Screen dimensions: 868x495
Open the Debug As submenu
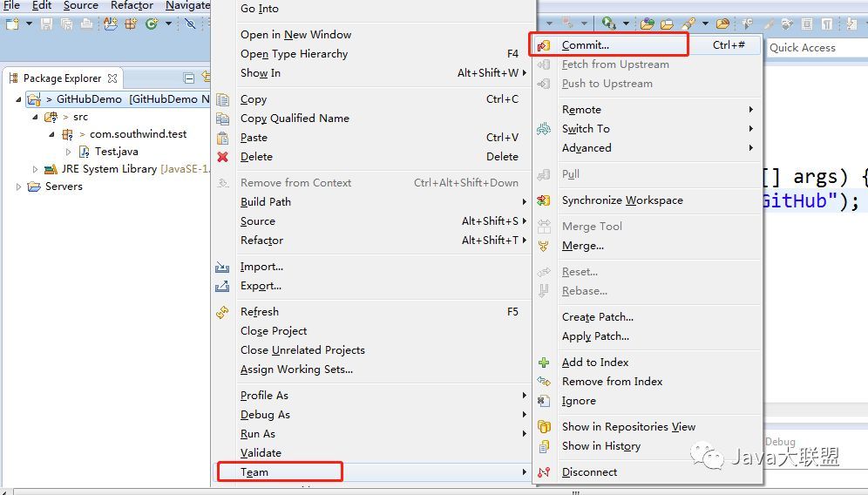(x=372, y=415)
